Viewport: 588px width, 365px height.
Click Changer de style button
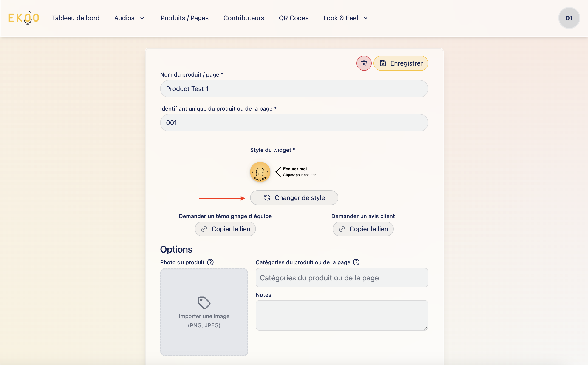click(x=294, y=198)
